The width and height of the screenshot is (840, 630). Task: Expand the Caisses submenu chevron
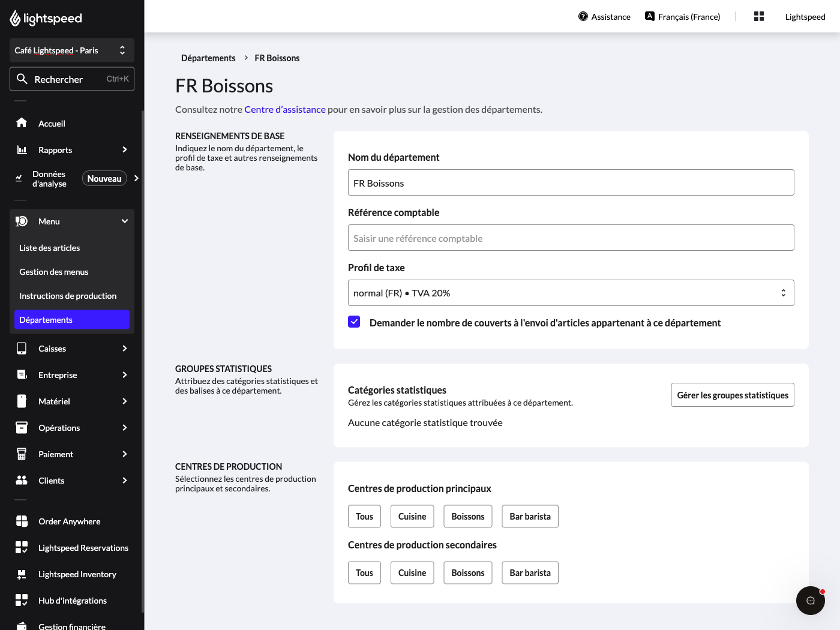[x=124, y=348]
